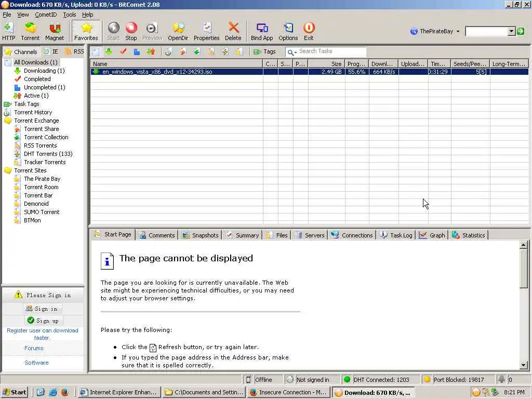The width and height of the screenshot is (532, 399).
Task: Sort by the Seeds/Peers column header
Action: tap(470, 64)
